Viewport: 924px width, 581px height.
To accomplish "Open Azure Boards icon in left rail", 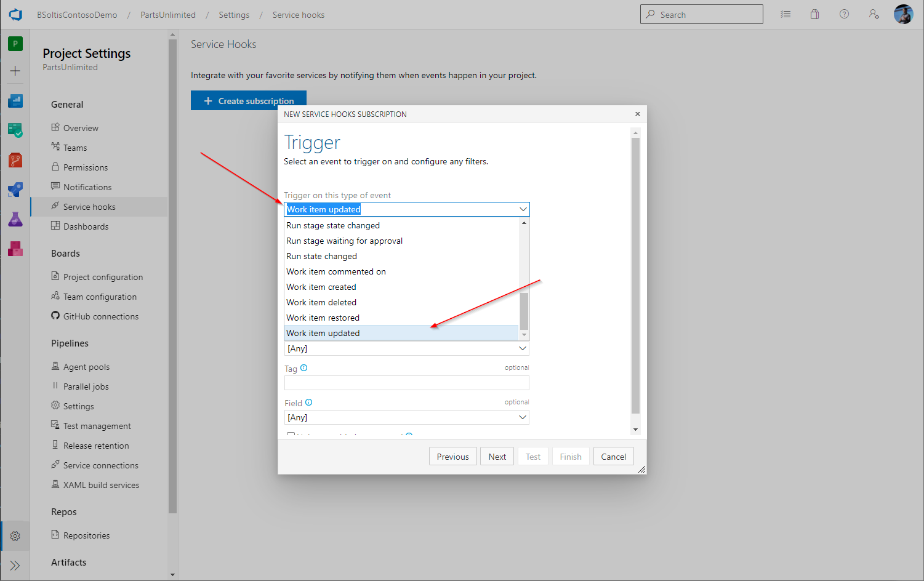I will (15, 130).
